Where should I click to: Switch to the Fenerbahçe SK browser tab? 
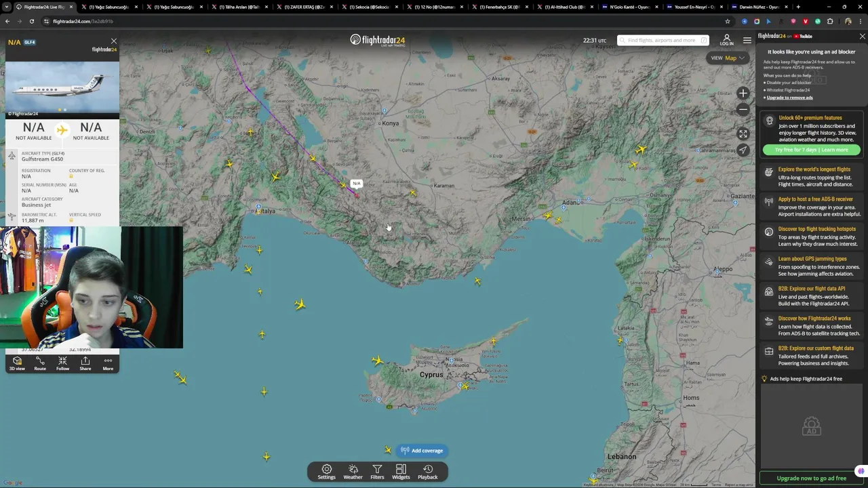coord(499,7)
